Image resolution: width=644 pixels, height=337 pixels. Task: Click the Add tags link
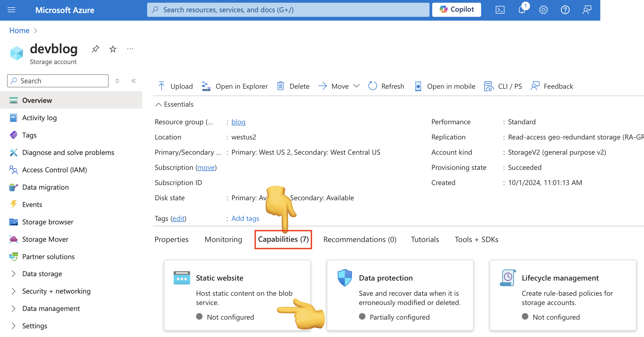tap(245, 218)
